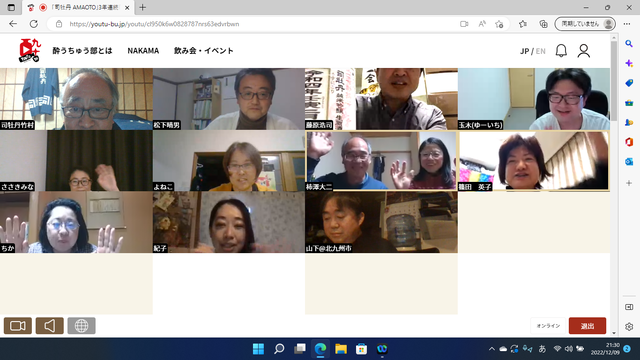Click the globe language button

(x=81, y=326)
